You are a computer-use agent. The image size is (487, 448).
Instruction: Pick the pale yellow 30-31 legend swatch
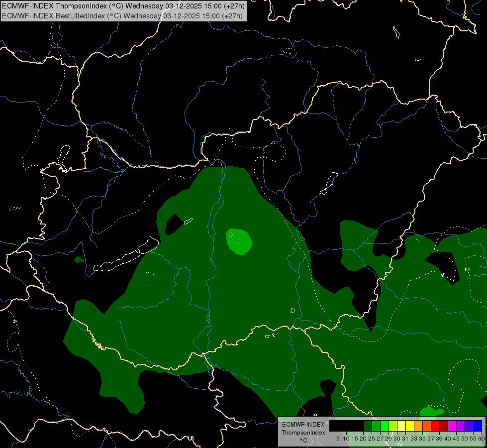pos(401,426)
